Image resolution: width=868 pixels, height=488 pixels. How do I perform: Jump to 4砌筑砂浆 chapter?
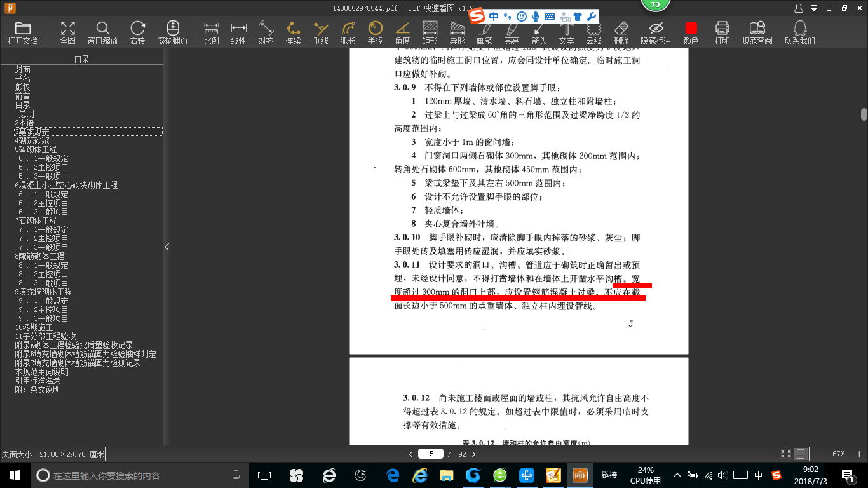pyautogui.click(x=32, y=140)
